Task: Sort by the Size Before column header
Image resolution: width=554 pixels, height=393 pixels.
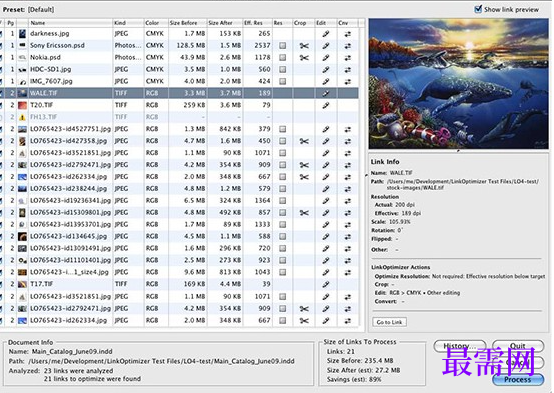Action: (187, 23)
